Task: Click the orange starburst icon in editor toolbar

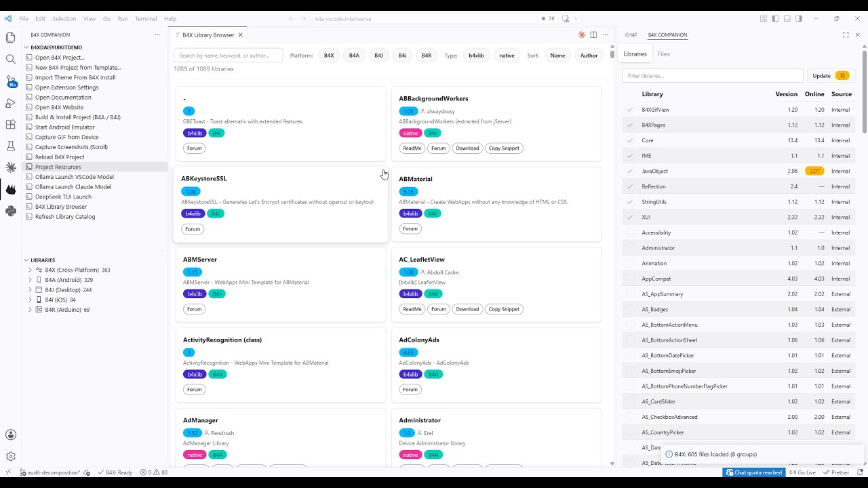Action: (x=582, y=35)
